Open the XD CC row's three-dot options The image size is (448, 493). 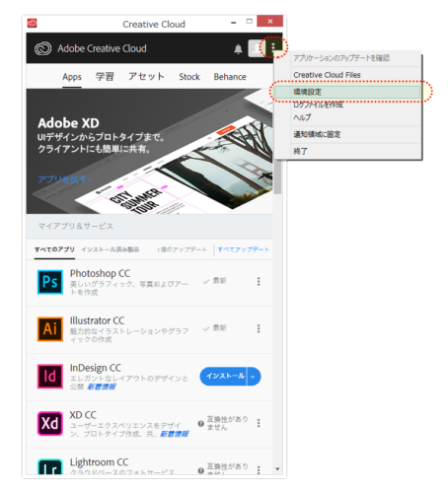click(x=259, y=423)
